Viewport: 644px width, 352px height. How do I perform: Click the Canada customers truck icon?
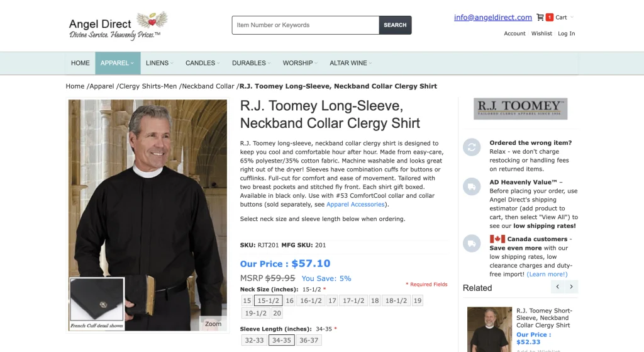click(x=472, y=243)
